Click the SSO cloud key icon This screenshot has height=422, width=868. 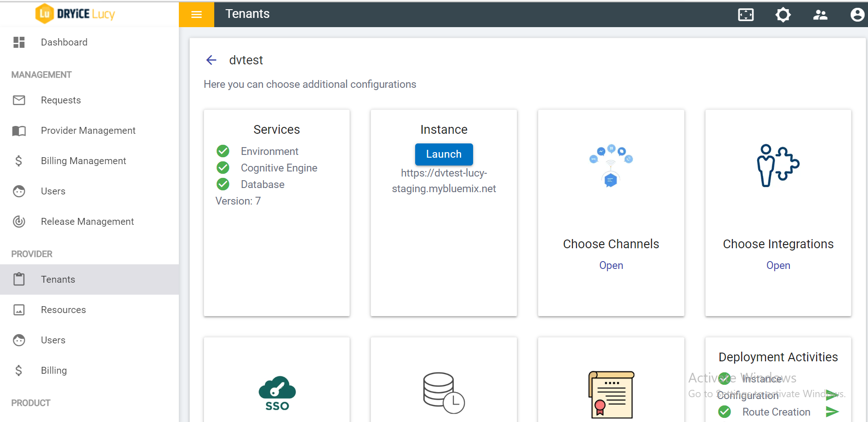277,393
